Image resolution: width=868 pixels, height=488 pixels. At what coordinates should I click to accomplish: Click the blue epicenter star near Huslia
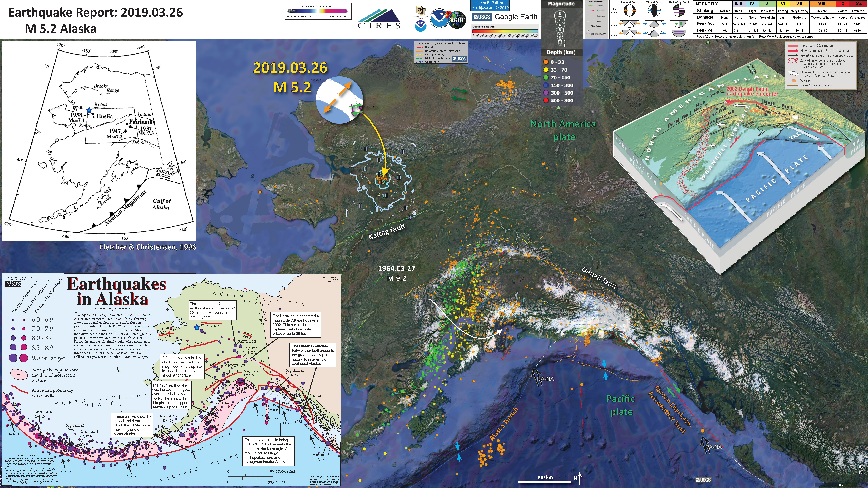[89, 110]
